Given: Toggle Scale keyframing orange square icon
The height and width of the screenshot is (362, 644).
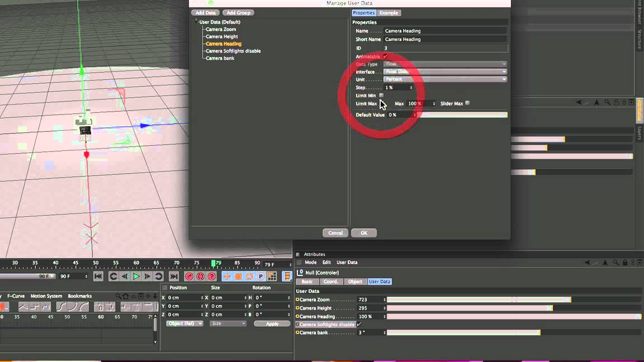Looking at the screenshot, I should [238, 277].
